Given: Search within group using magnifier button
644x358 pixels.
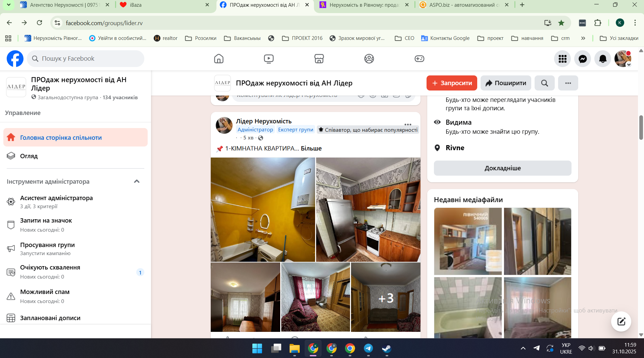Looking at the screenshot, I should (544, 83).
